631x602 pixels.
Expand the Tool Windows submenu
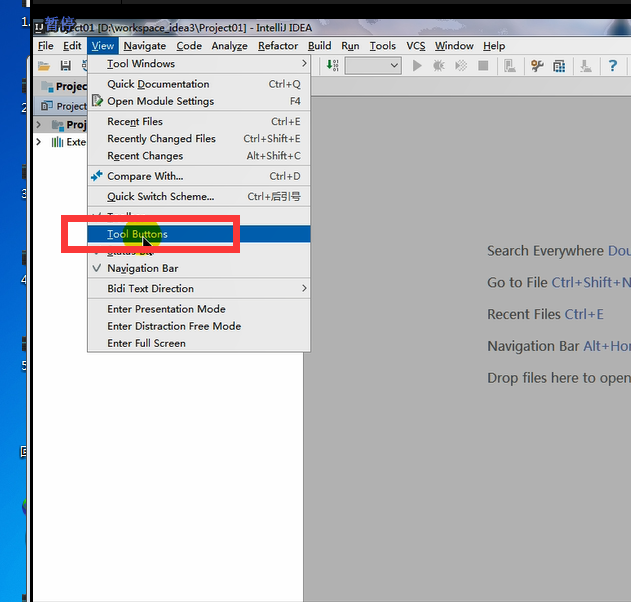click(x=199, y=64)
